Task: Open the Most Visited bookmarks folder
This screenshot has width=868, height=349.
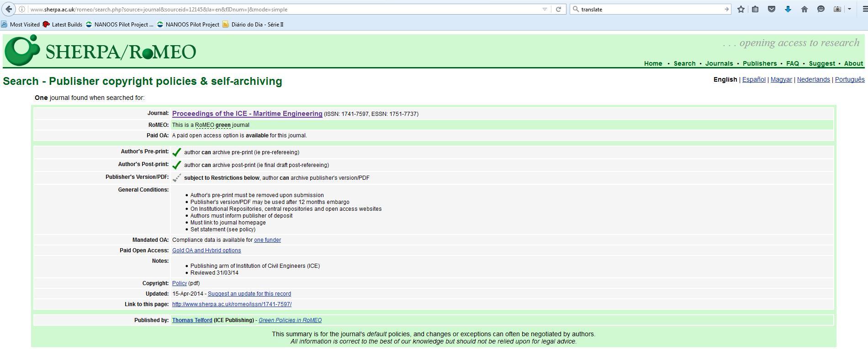Action: [21, 25]
